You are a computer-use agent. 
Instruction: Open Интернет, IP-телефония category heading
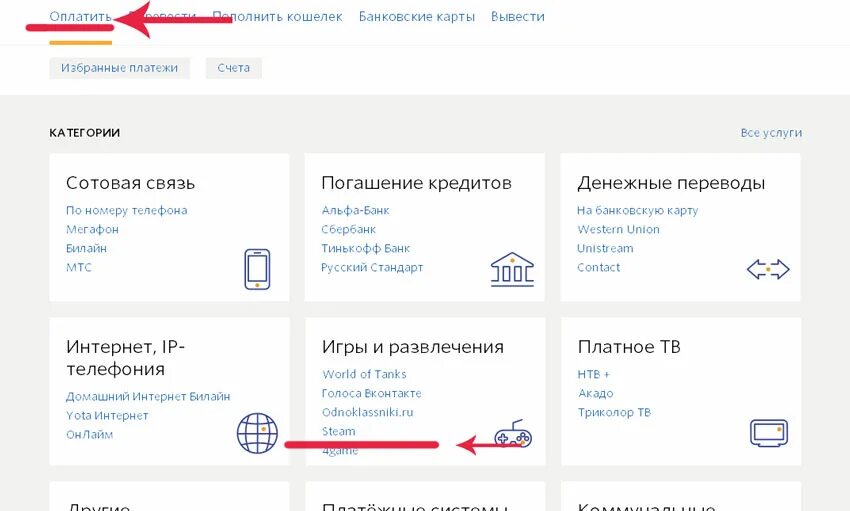pyautogui.click(x=126, y=358)
